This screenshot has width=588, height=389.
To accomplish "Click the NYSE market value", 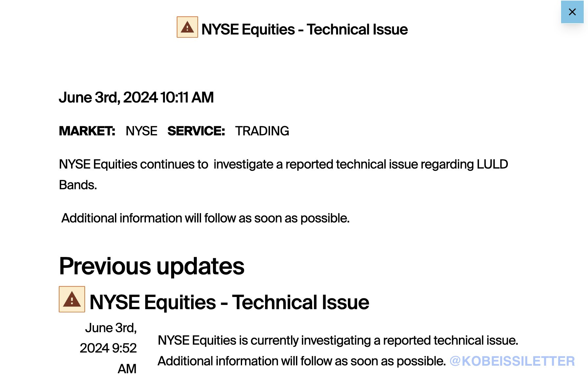I will click(x=141, y=131).
